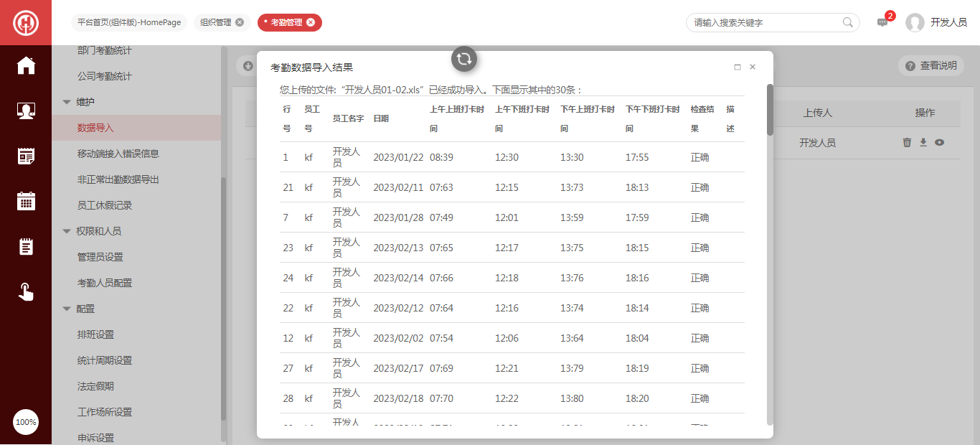Click 查看说明 button

(930, 66)
